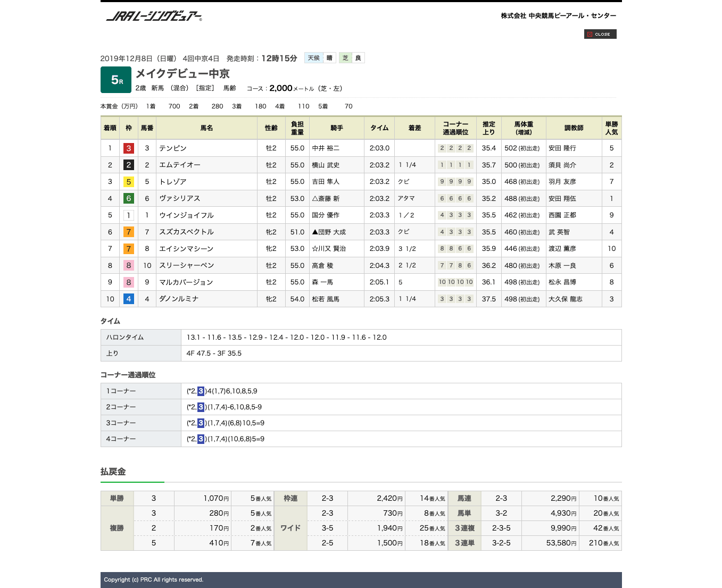
Task: Select horse name トレゾア
Action: (173, 182)
